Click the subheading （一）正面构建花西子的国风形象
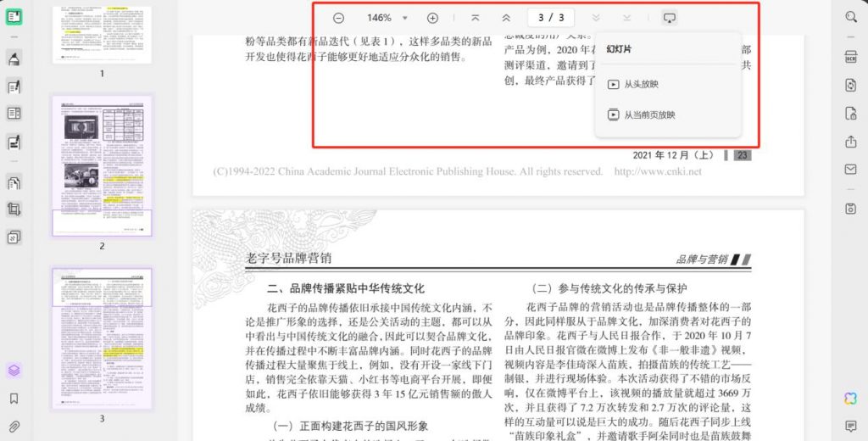This screenshot has height=441, width=868. 348,426
